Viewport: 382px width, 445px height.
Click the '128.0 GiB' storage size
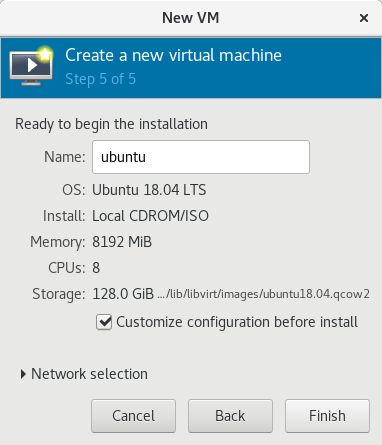[123, 294]
